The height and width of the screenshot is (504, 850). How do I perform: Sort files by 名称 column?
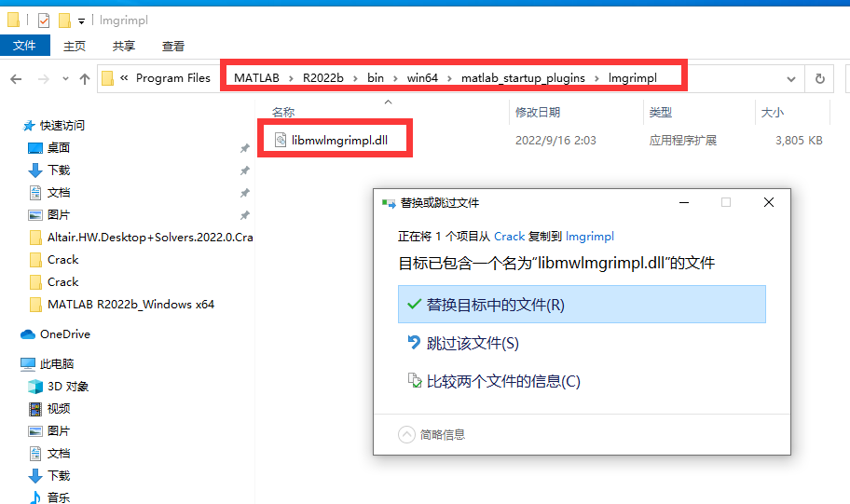[283, 112]
